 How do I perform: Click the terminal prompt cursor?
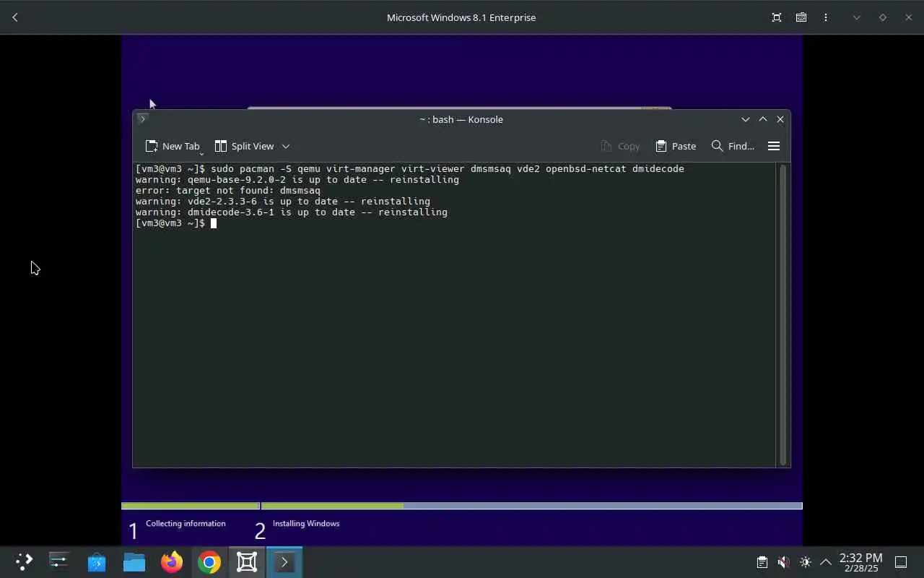(214, 223)
